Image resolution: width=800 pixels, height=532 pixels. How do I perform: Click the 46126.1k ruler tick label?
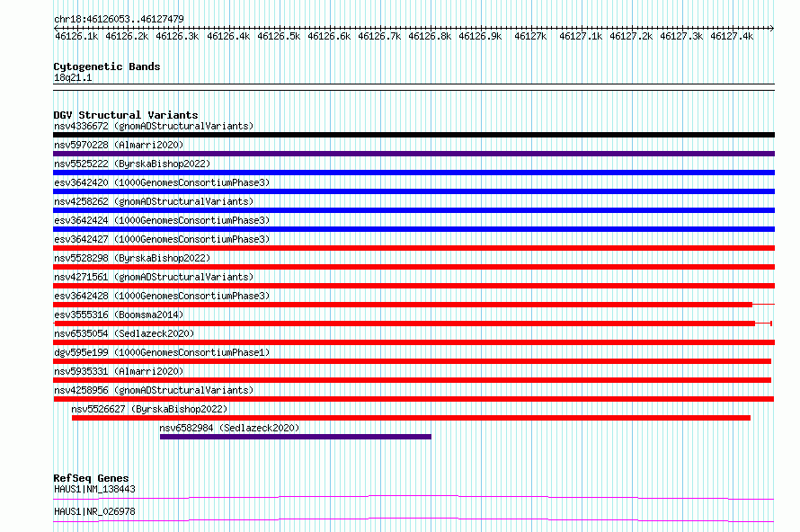coord(76,36)
